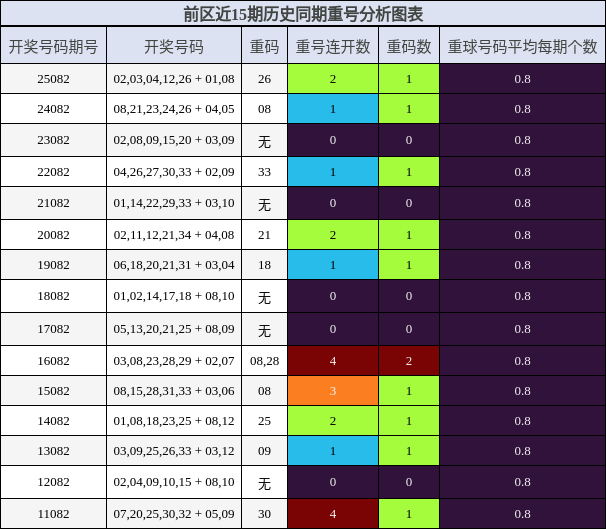
Task: Click 无 in the 重码 column of row 12082
Action: coord(264,483)
